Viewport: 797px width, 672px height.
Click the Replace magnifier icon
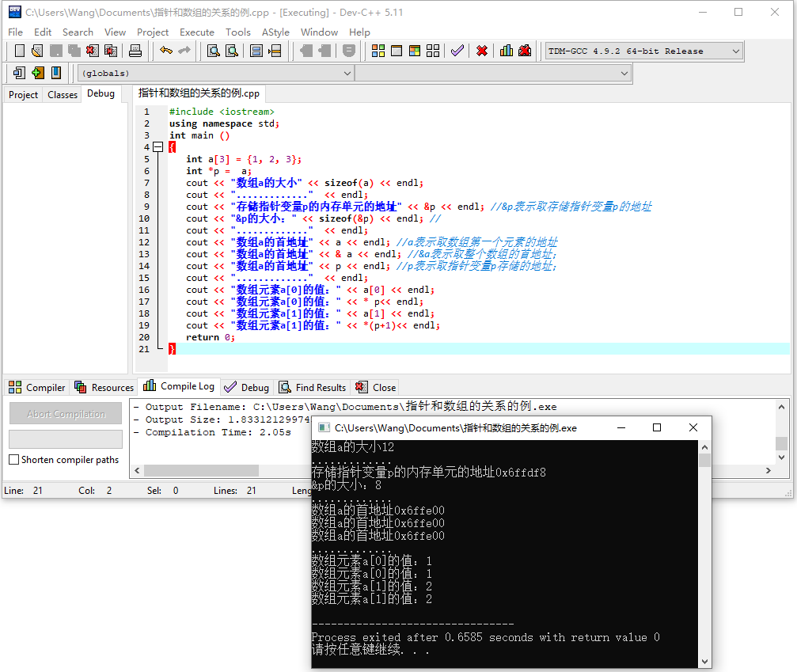click(232, 51)
